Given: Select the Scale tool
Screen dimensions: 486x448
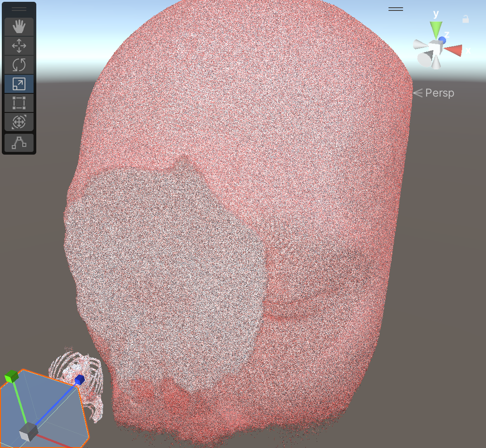Looking at the screenshot, I should pyautogui.click(x=19, y=84).
